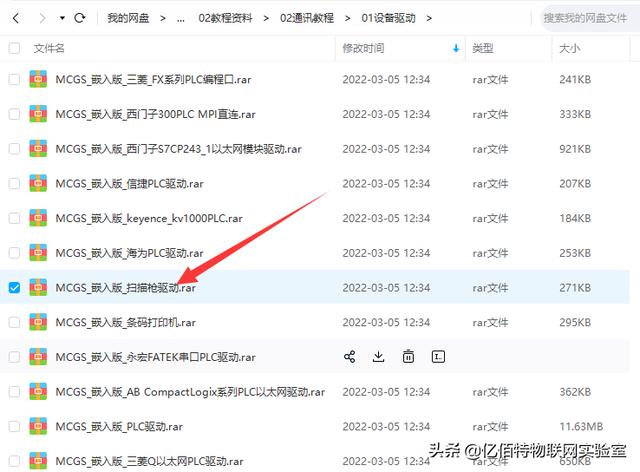This screenshot has width=640, height=472.
Task: Select file name MCGS_嵌入版_西门子300PLC MPI直连.rar
Action: point(156,114)
